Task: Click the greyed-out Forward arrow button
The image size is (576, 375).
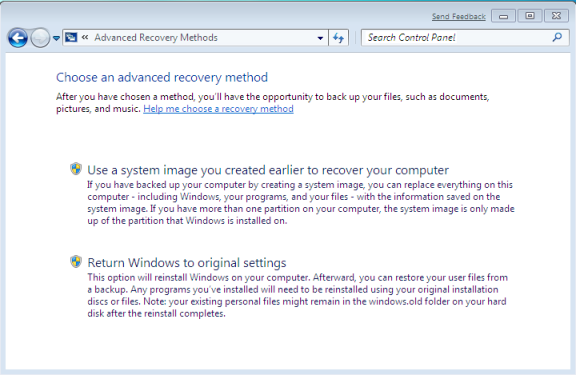Action: 40,38
